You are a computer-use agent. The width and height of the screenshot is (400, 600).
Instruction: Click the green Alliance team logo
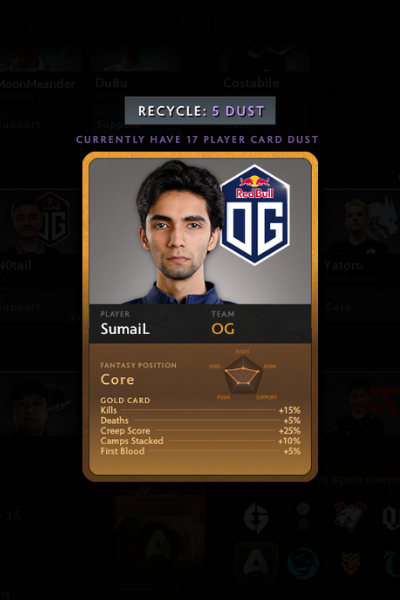[256, 562]
